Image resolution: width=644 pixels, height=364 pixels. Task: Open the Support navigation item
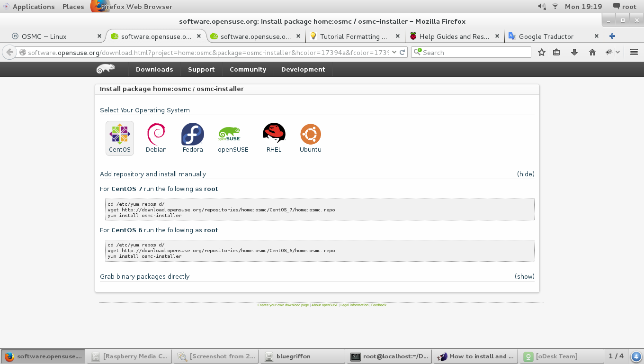click(x=201, y=69)
